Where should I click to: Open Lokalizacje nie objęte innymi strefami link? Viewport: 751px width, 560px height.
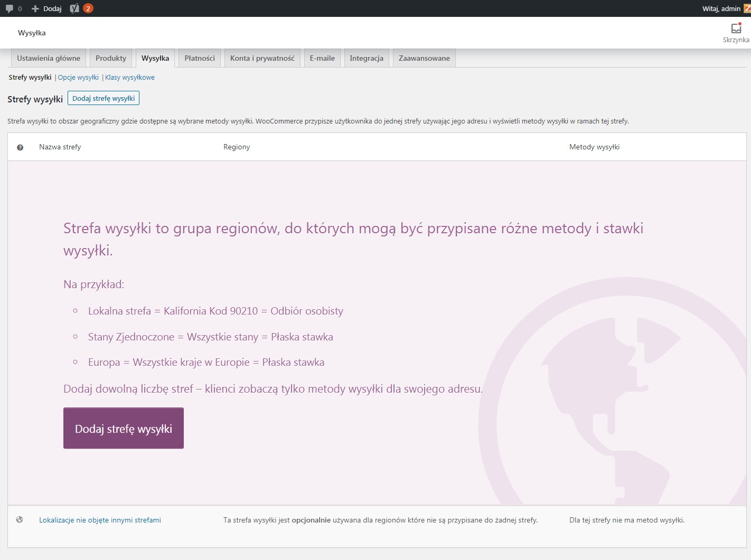[x=100, y=520]
